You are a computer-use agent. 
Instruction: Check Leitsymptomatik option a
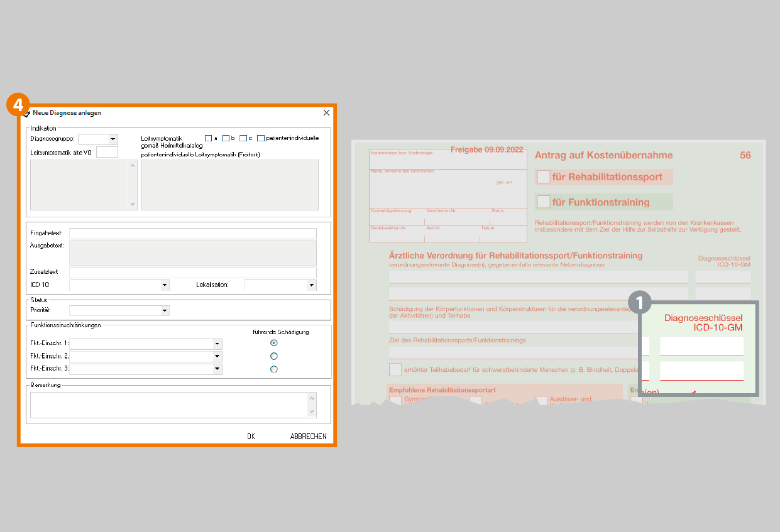(x=209, y=138)
